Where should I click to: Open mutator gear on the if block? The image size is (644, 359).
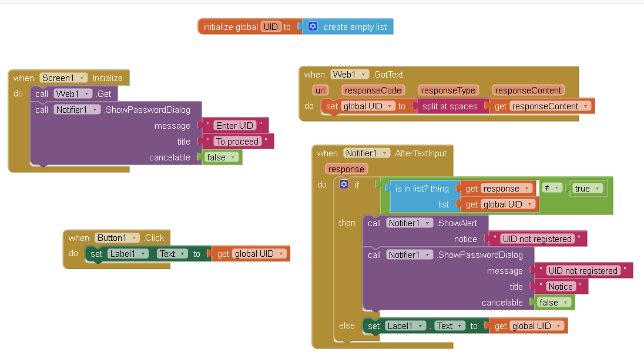tap(344, 184)
